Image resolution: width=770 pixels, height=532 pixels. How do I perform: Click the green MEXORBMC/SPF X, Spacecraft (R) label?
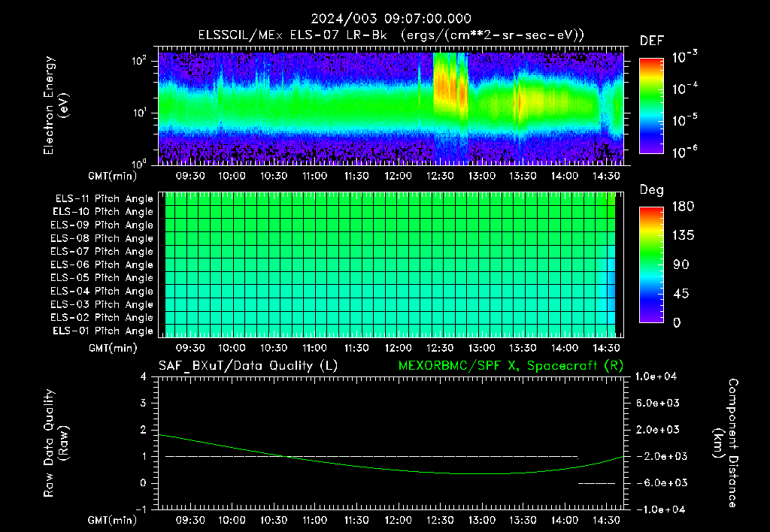(511, 366)
